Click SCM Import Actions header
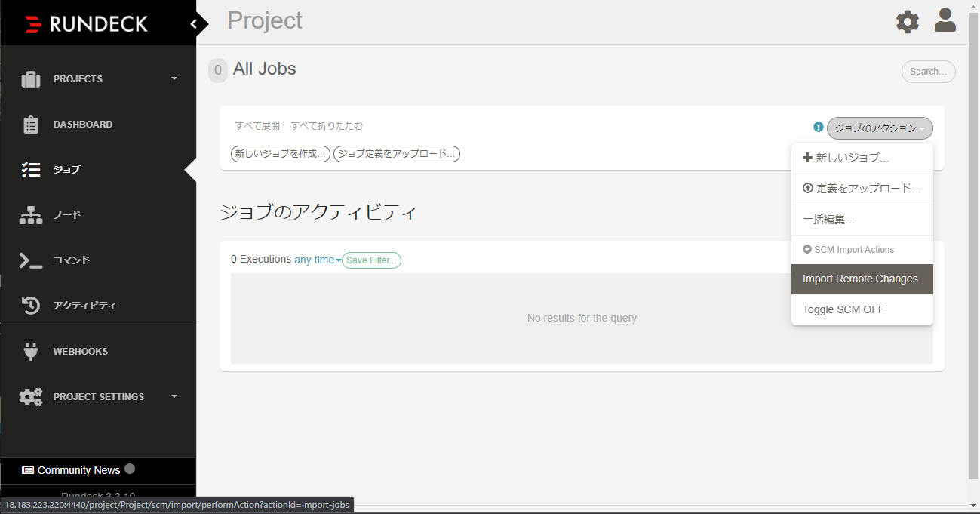980x514 pixels. point(849,250)
